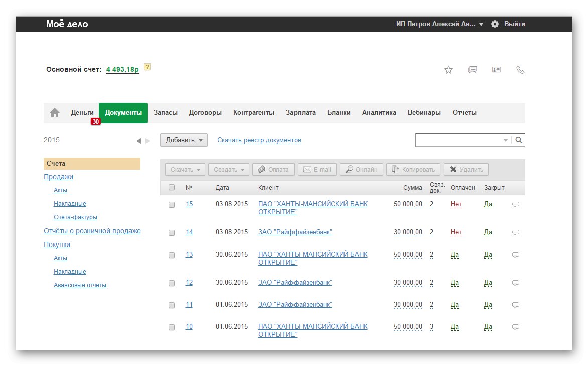Image resolution: width=588 pixels, height=366 pixels.
Task: Toggle the select-all header checkbox
Action: click(172, 187)
